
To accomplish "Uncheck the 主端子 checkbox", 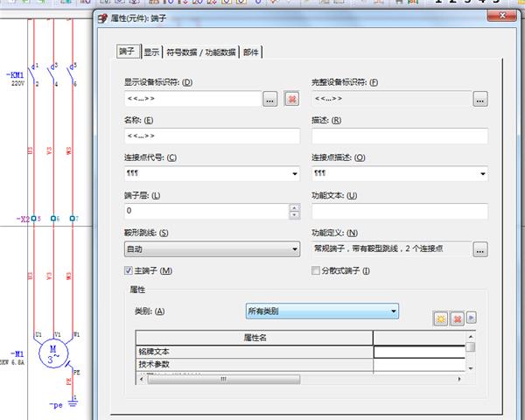I will 129,271.
